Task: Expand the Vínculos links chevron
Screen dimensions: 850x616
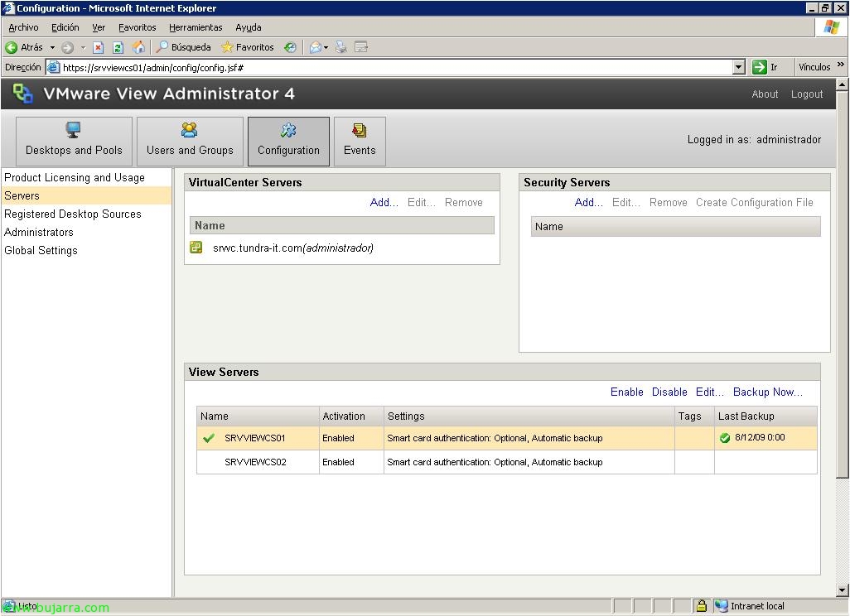Action: [x=840, y=65]
